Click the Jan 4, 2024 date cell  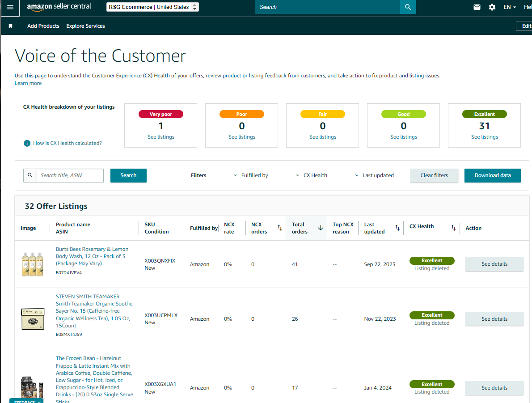point(378,388)
